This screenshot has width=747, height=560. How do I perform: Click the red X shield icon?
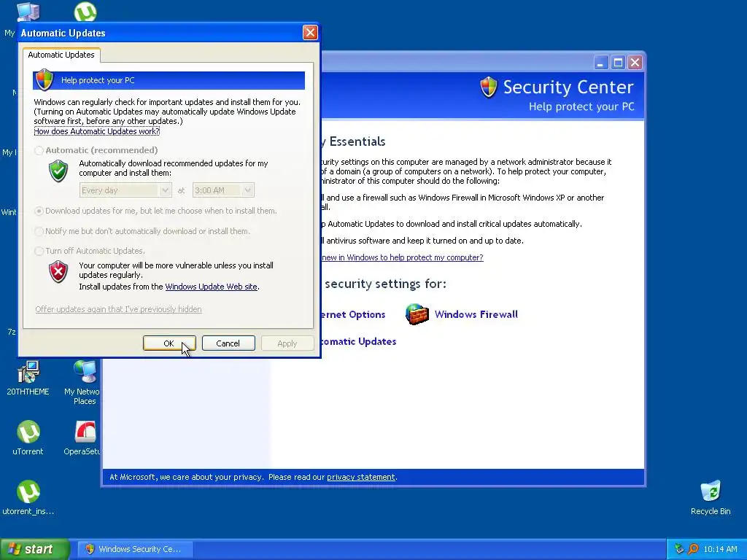58,271
